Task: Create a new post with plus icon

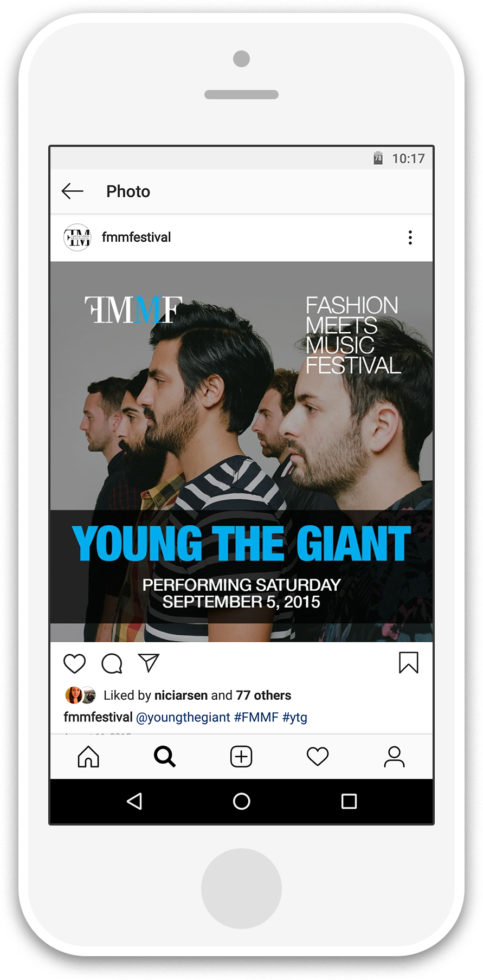Action: 241,757
